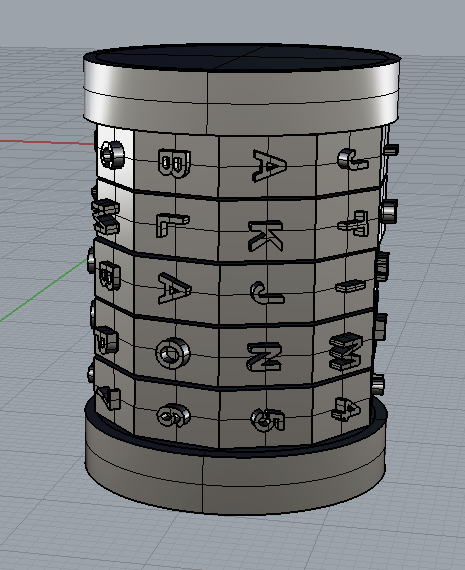Pick the center letter J on third ring
Image resolution: width=465 pixels, height=570 pixels.
click(267, 293)
